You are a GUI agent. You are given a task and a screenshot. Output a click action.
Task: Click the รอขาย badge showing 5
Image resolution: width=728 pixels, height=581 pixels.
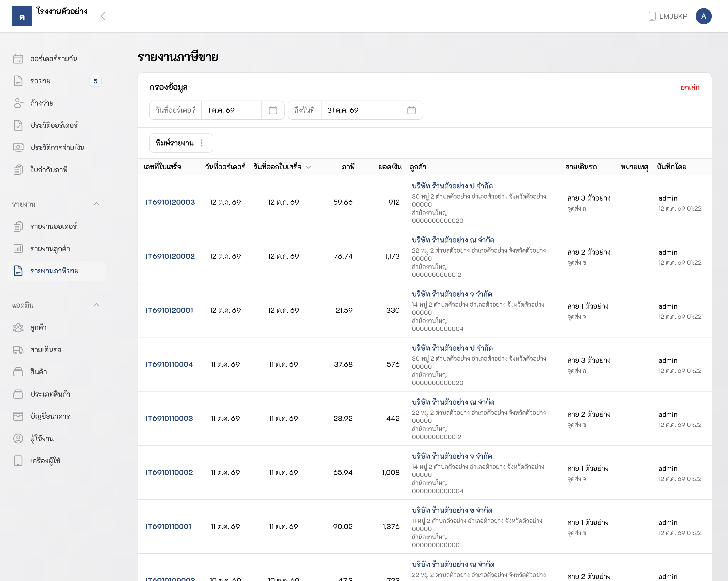pos(96,81)
